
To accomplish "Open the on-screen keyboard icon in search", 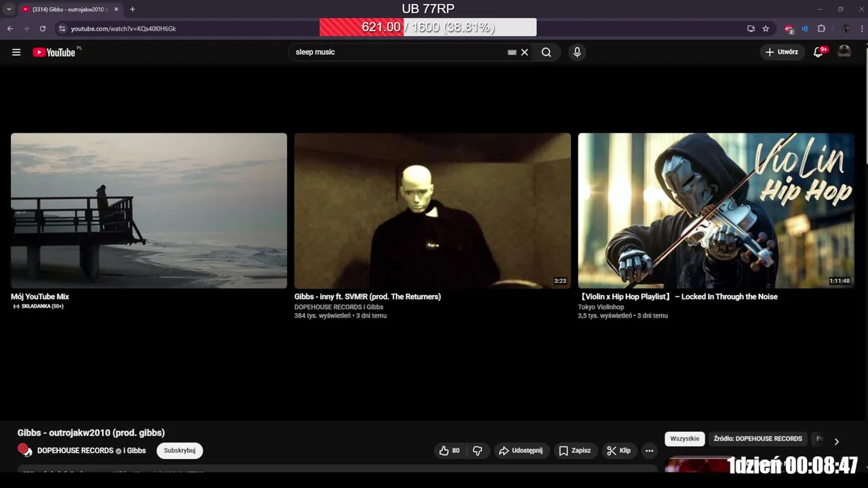I will [x=512, y=52].
